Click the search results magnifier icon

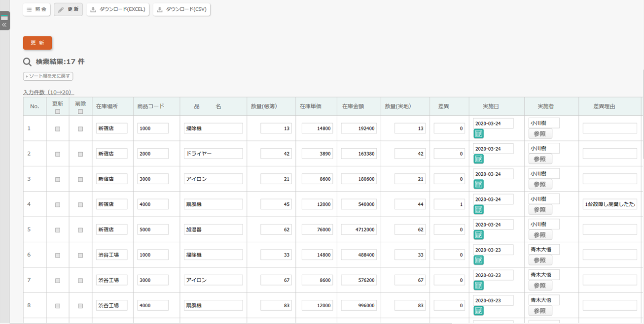tap(27, 62)
